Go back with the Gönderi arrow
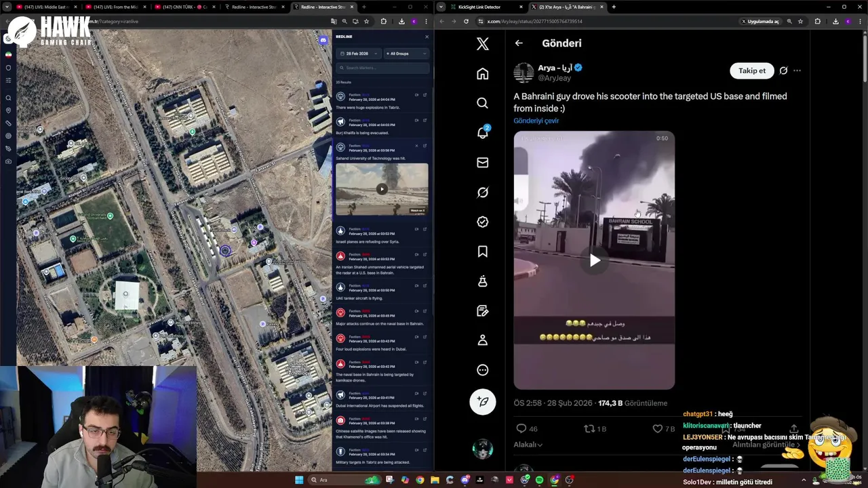The image size is (868, 488). [x=519, y=43]
